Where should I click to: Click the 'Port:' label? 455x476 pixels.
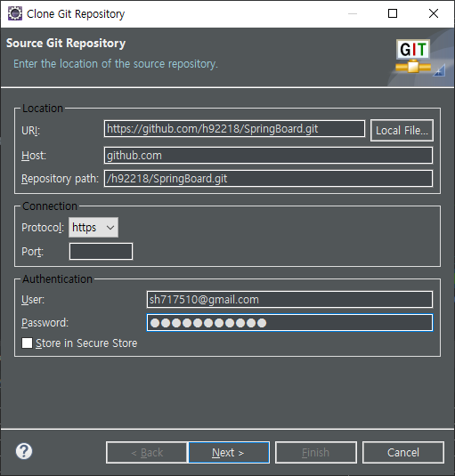(32, 252)
